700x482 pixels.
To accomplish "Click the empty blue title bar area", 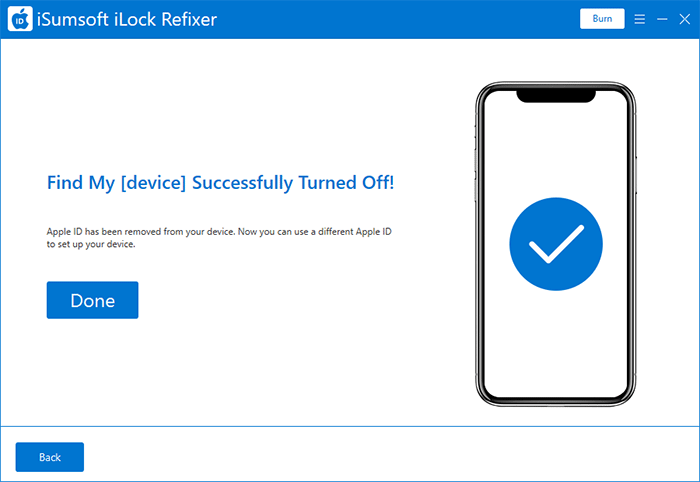I will coord(397,19).
